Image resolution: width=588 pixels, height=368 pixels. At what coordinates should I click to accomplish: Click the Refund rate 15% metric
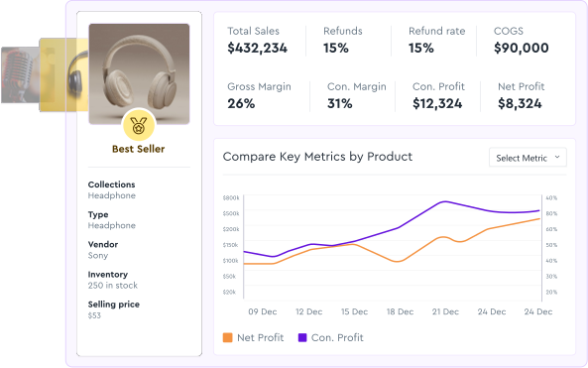(436, 40)
